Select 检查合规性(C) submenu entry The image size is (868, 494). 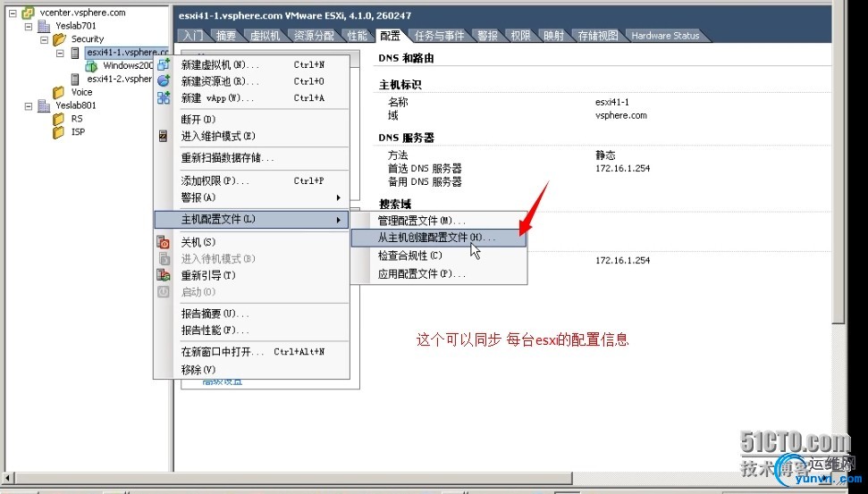[x=439, y=255]
